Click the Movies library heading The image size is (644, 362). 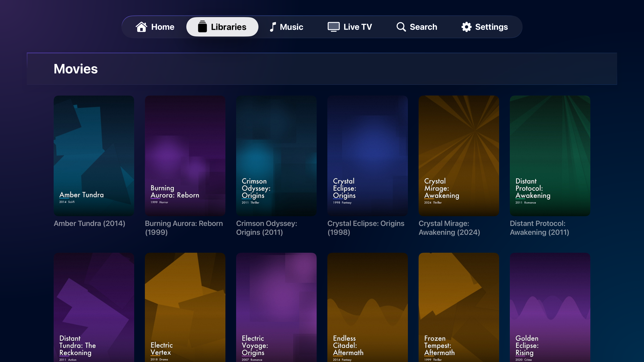click(x=75, y=69)
